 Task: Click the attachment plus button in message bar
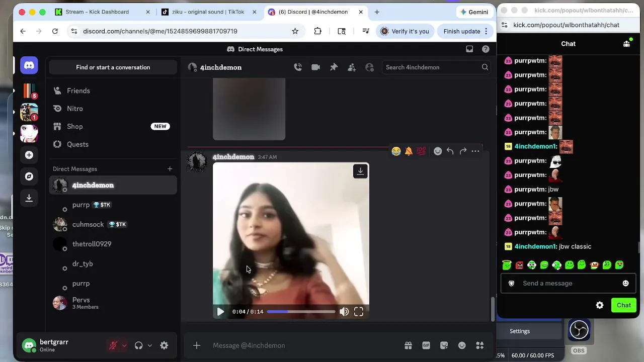tap(197, 345)
